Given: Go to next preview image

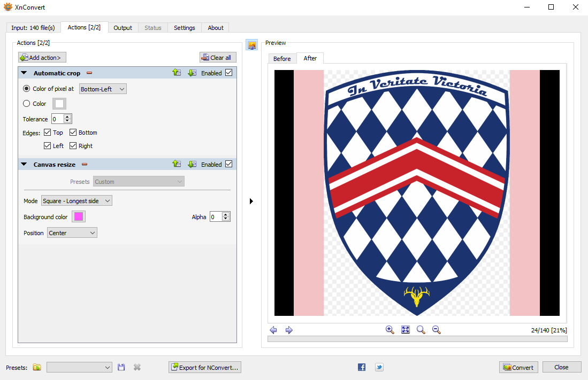Looking at the screenshot, I should (x=289, y=330).
